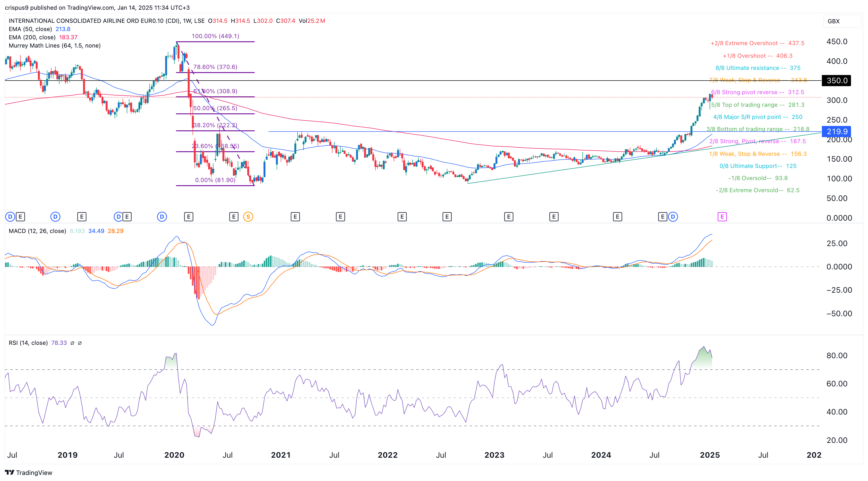Image resolution: width=868 pixels, height=481 pixels.
Task: Click the 2025 label on the time axis
Action: (710, 455)
